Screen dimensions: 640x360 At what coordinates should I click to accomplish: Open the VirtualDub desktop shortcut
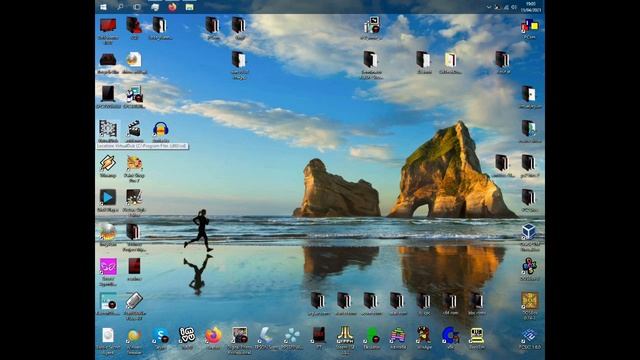tap(108, 129)
